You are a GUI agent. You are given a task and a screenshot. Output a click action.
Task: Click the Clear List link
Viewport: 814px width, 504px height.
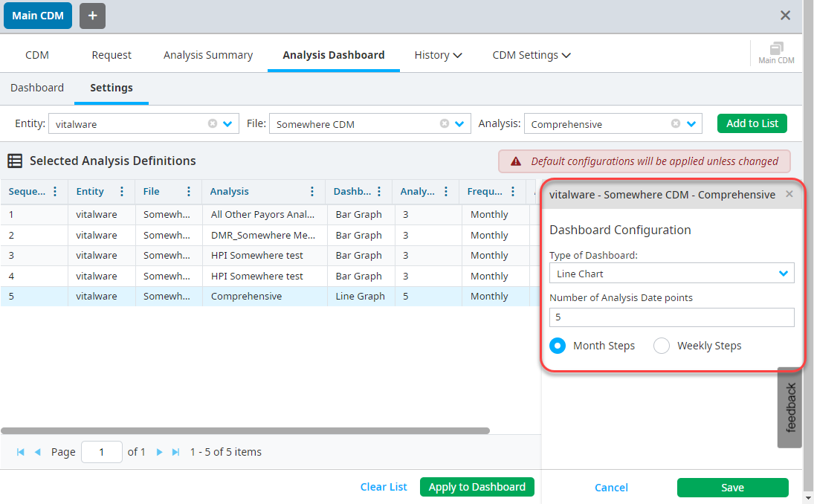[x=384, y=487]
